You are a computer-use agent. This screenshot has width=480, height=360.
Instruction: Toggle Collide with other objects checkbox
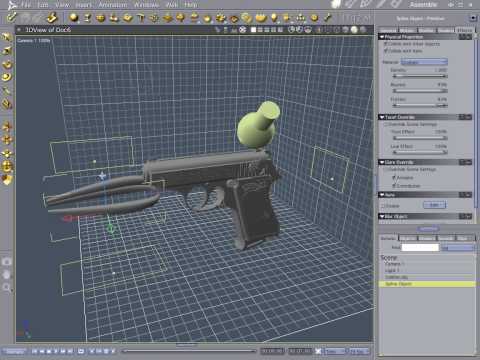coord(386,44)
